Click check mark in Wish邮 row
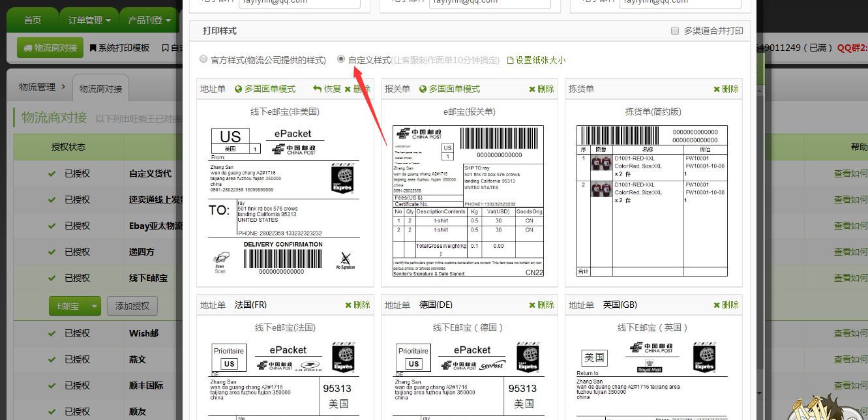The image size is (868, 420). [52, 333]
